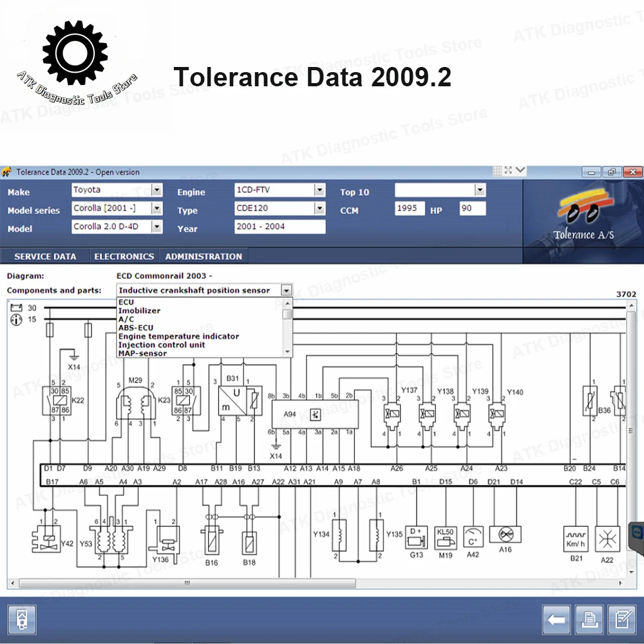644x644 pixels.
Task: Click the A42 temperature gauge symbol
Action: tap(473, 537)
